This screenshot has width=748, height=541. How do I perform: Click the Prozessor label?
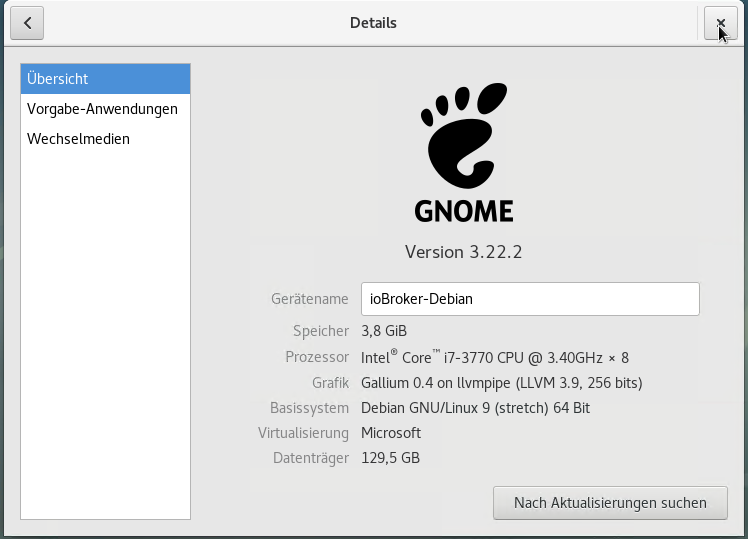point(317,357)
